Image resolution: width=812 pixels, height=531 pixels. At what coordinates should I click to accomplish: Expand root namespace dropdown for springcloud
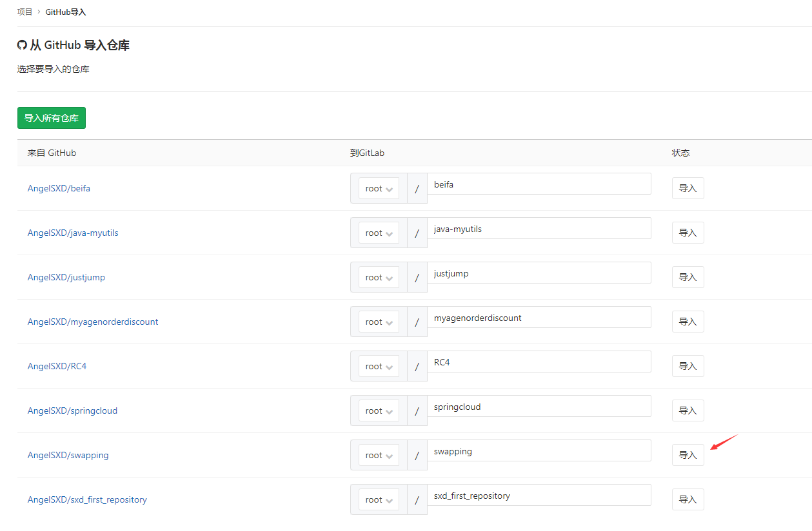pos(379,411)
